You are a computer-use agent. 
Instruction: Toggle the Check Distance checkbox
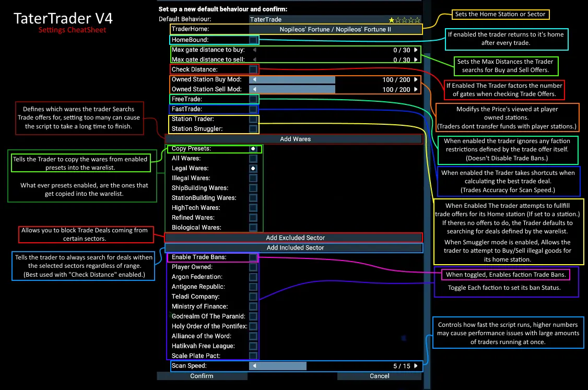253,69
